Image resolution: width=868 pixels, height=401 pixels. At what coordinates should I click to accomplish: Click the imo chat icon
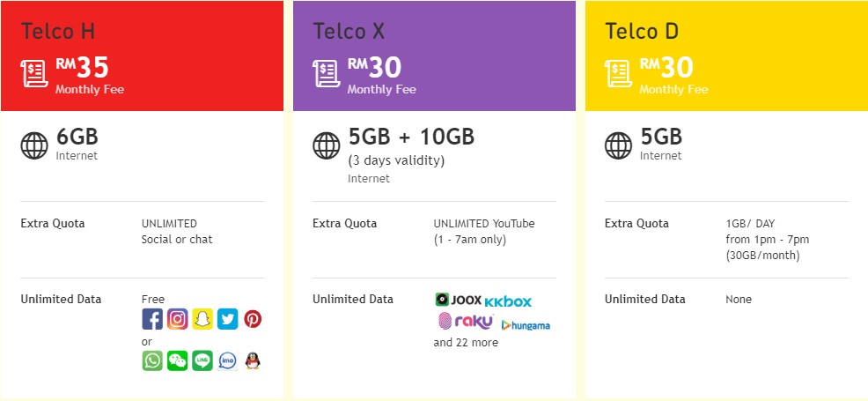[227, 360]
